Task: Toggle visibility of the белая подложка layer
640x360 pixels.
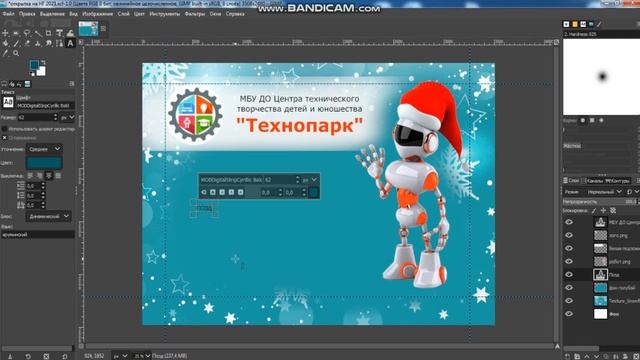Action: pyautogui.click(x=569, y=248)
